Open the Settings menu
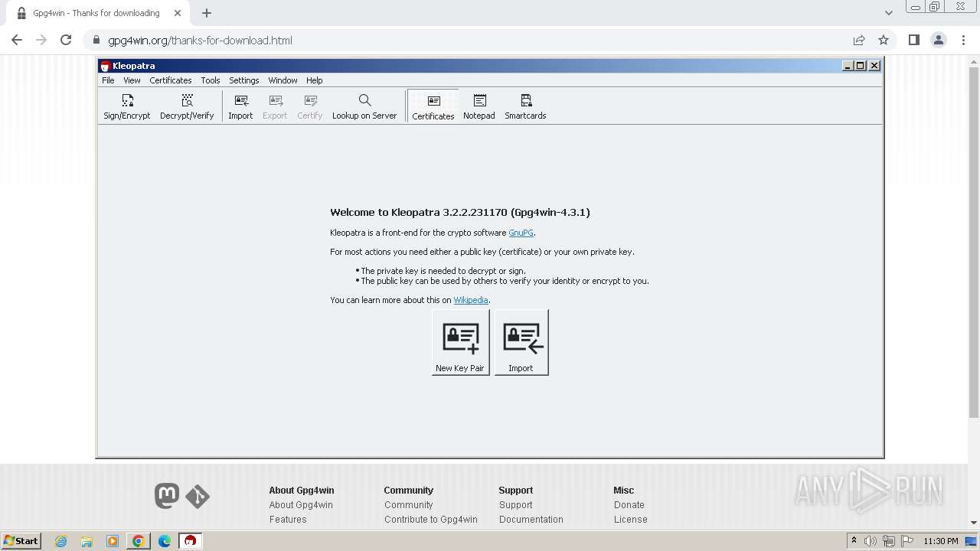Screen dimensions: 980x551 pyautogui.click(x=244, y=80)
